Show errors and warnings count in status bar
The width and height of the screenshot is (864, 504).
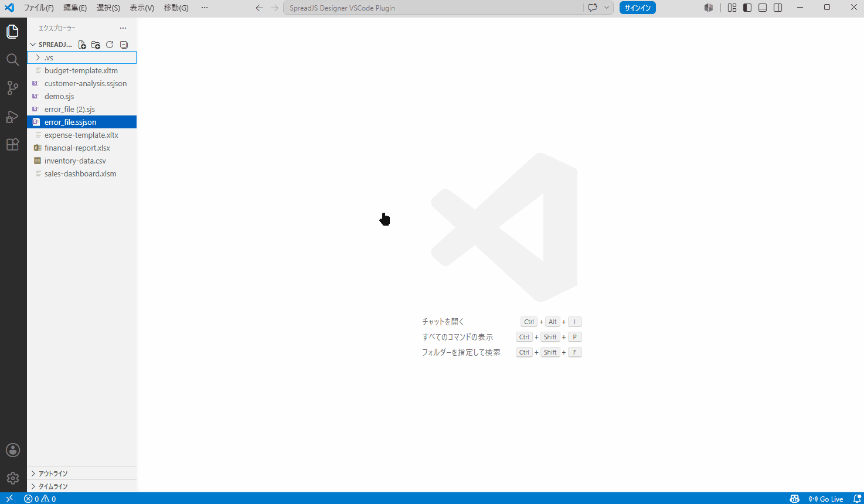pos(40,499)
